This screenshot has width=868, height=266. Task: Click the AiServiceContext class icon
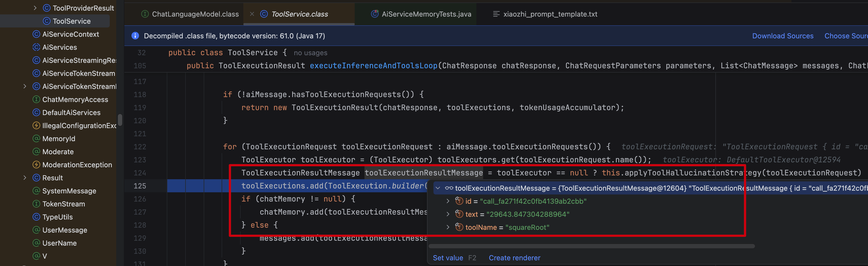click(x=36, y=34)
